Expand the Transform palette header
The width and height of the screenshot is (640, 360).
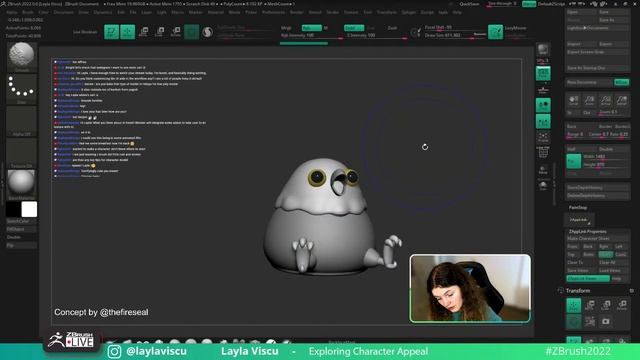click(578, 291)
